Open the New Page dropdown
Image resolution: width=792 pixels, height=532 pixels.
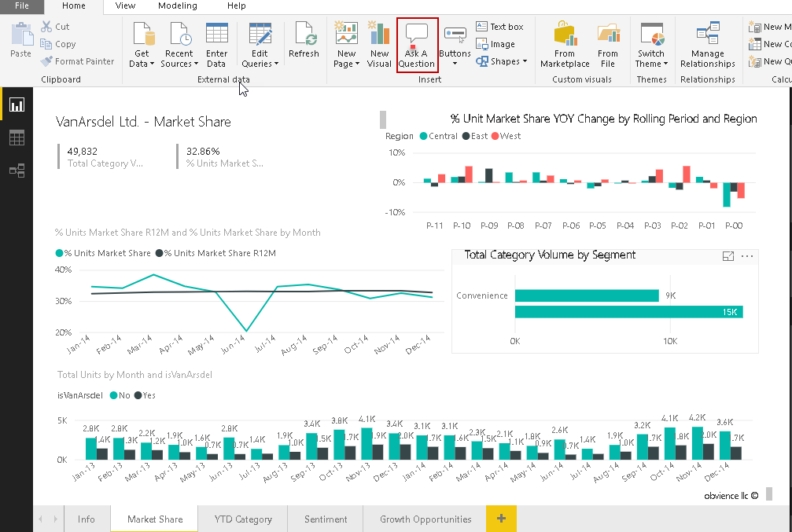click(347, 45)
